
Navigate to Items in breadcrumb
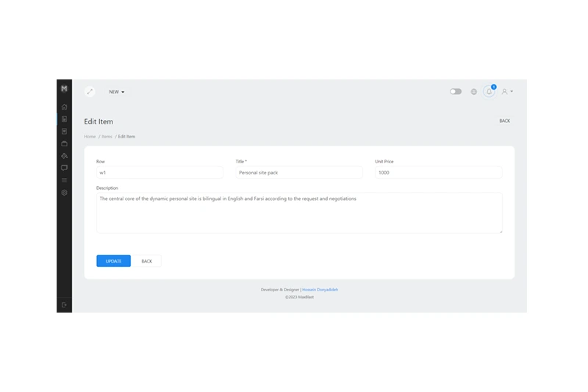107,137
